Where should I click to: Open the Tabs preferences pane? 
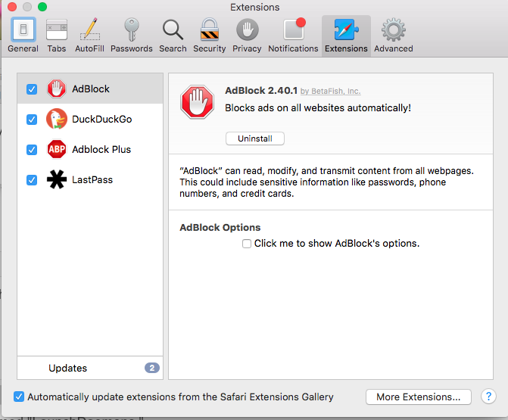coord(57,36)
